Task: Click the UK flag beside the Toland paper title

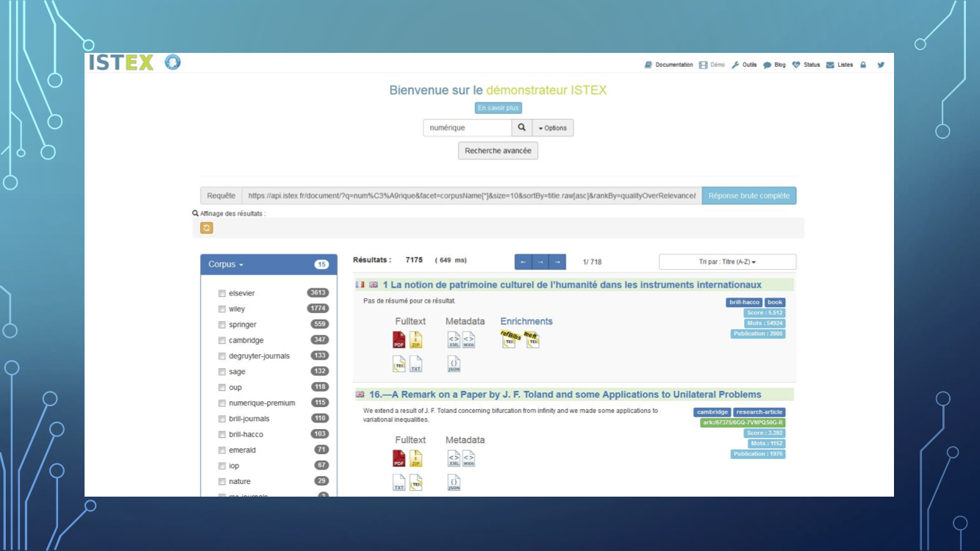Action: (x=360, y=395)
